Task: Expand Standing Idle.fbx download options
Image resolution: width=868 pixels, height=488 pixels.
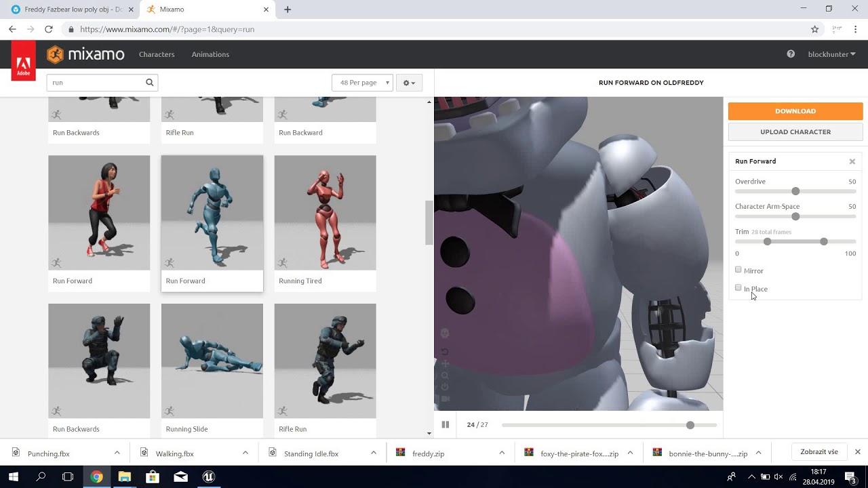Action: tap(373, 453)
